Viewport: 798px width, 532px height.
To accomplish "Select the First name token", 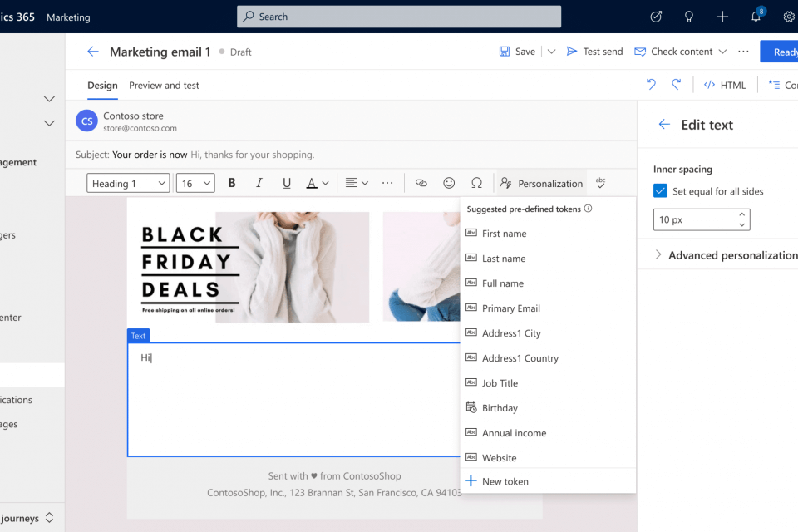I will (x=504, y=234).
